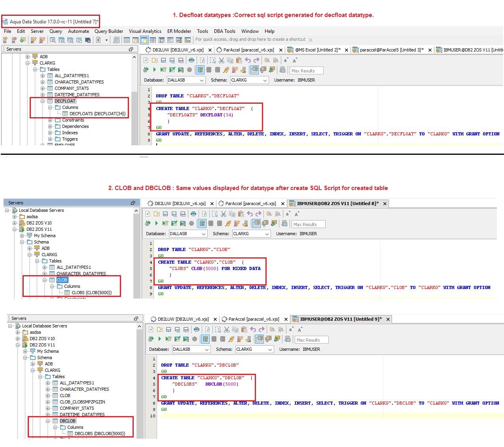Open Schema CLARKG dropdown in DECFLOAT editor
The image size is (504, 447).
[x=249, y=80]
